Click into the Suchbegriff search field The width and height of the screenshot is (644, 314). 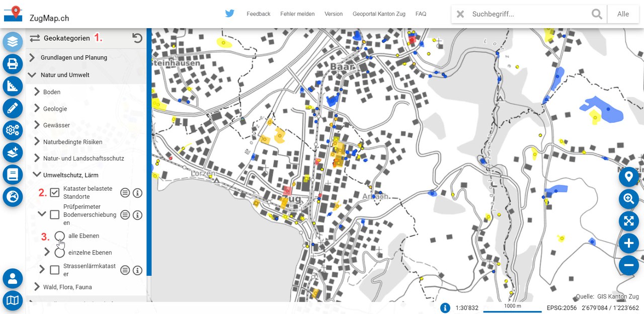tap(528, 14)
